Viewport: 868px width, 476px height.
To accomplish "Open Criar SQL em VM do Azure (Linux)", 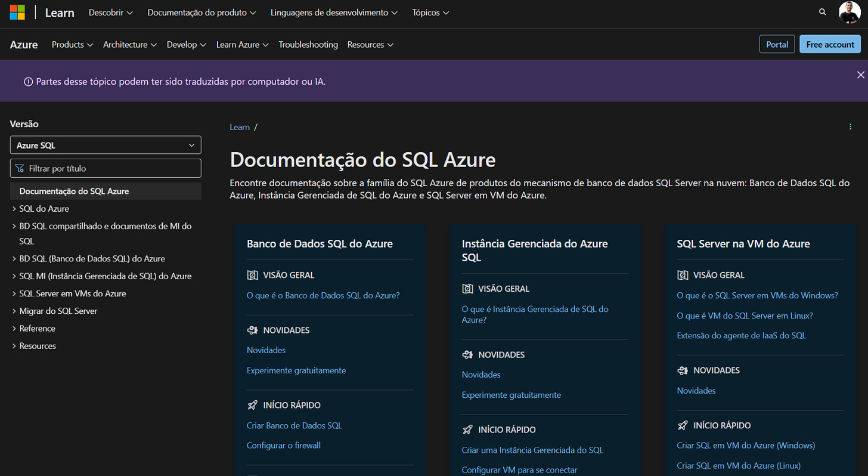I will coord(739,465).
